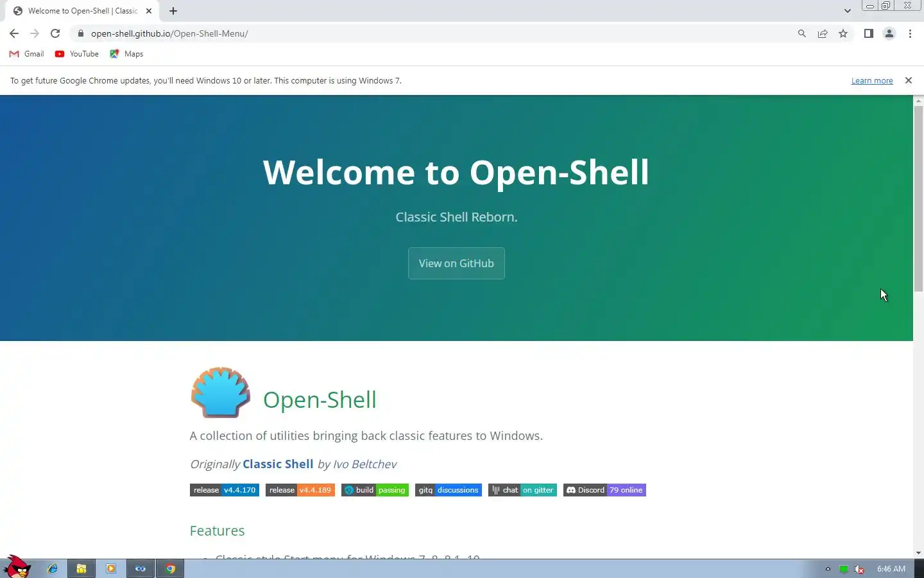
Task: Open a new tab with the plus button
Action: [173, 11]
